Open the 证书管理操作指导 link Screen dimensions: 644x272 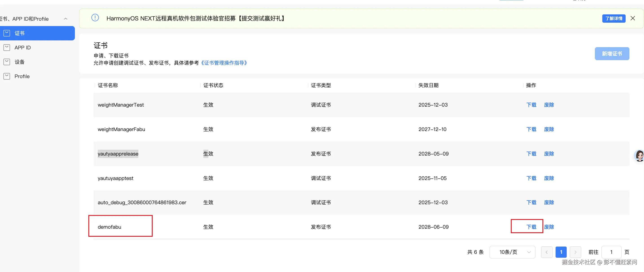pyautogui.click(x=224, y=63)
